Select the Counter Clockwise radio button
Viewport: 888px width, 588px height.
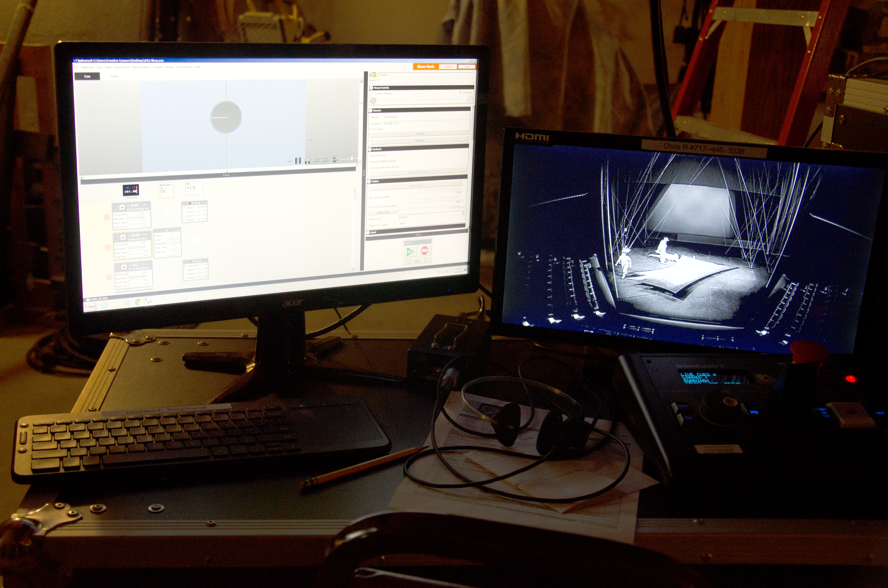click(372, 94)
